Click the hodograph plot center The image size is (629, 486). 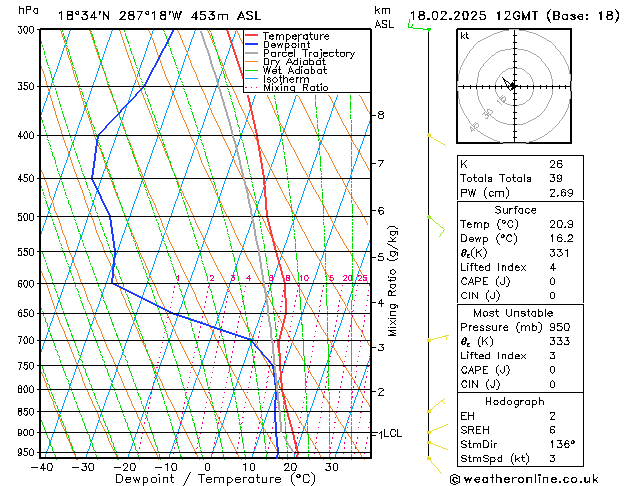(x=514, y=86)
